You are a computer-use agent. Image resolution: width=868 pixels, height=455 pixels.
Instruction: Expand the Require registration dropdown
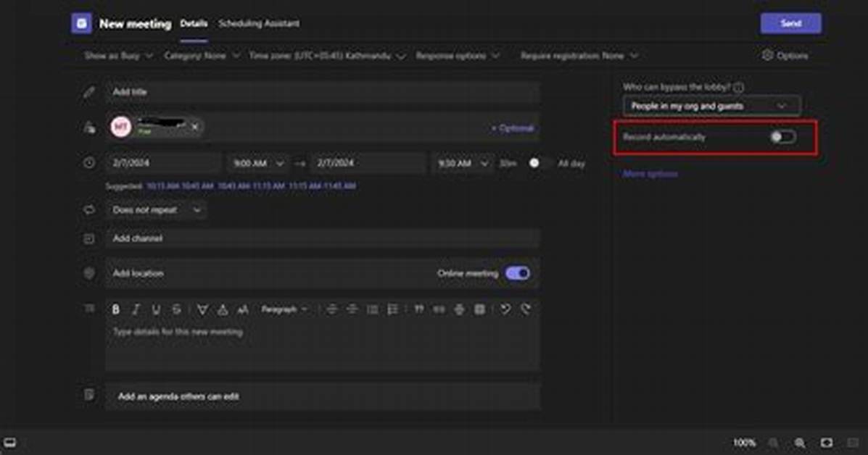click(x=579, y=56)
